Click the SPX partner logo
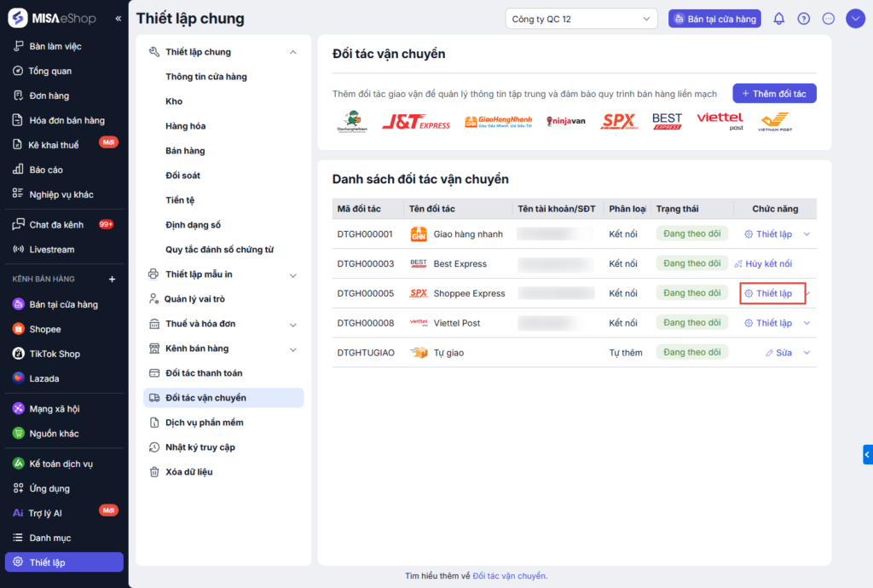Viewport: 873px width, 588px height. 619,122
